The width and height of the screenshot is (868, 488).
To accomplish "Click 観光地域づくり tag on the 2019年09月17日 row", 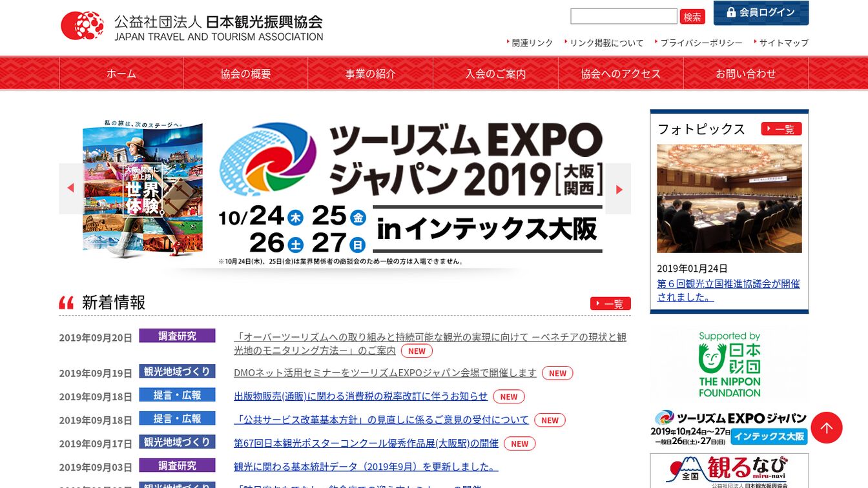I will [177, 442].
